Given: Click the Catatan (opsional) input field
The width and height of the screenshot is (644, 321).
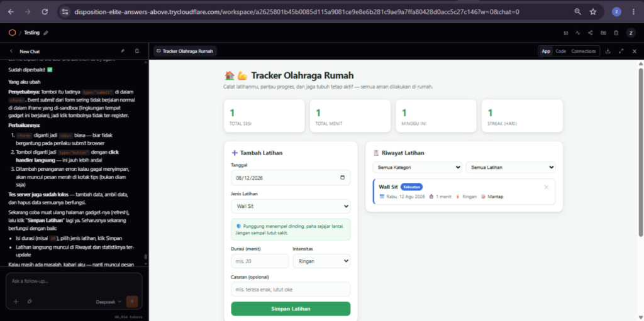Looking at the screenshot, I should click(291, 290).
